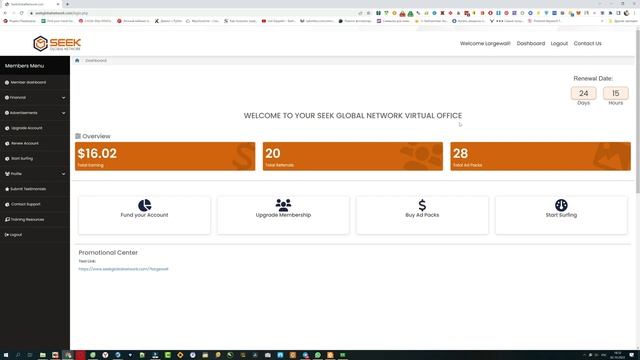Click Contact Us in top navigation

point(587,43)
